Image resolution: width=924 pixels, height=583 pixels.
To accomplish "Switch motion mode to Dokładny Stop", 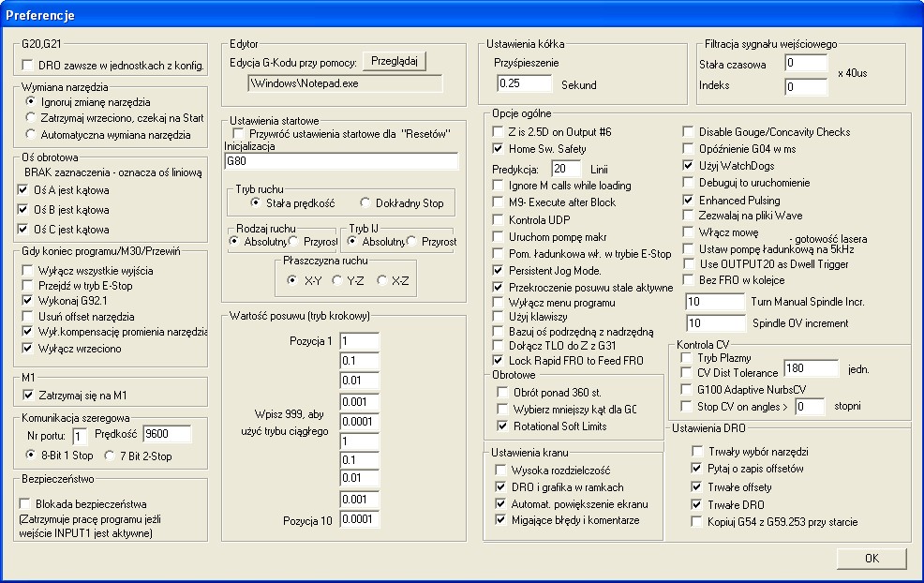I will [365, 202].
